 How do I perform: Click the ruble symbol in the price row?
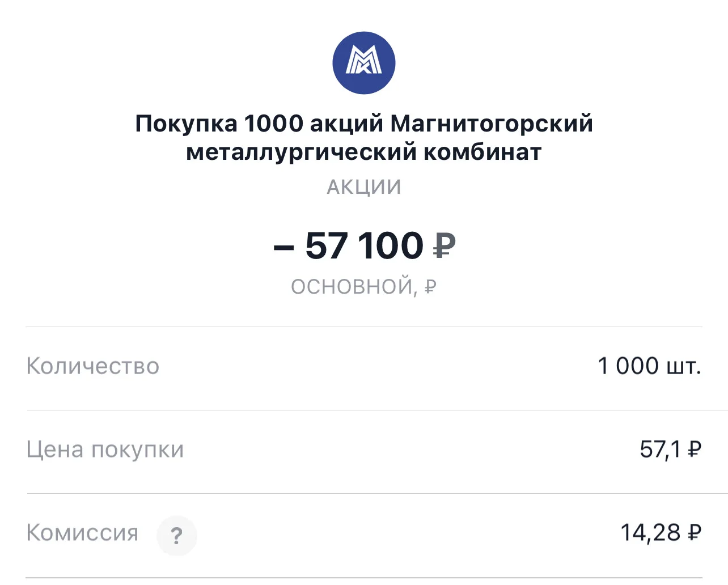pyautogui.click(x=695, y=450)
